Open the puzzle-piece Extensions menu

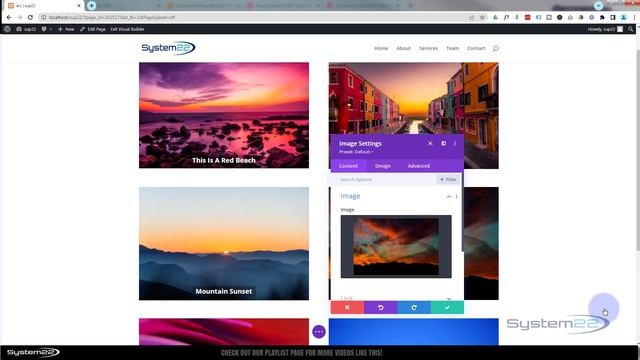tap(602, 18)
